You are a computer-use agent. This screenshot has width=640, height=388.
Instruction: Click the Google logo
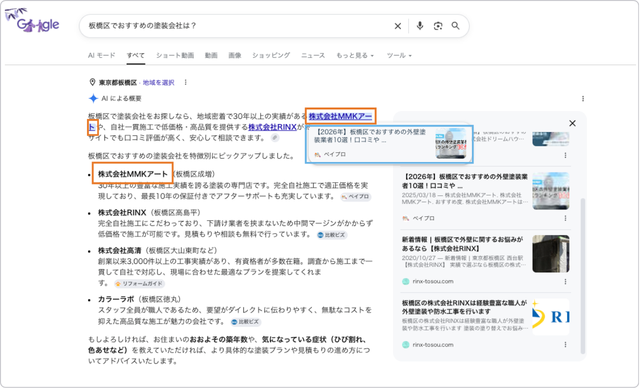tap(33, 21)
